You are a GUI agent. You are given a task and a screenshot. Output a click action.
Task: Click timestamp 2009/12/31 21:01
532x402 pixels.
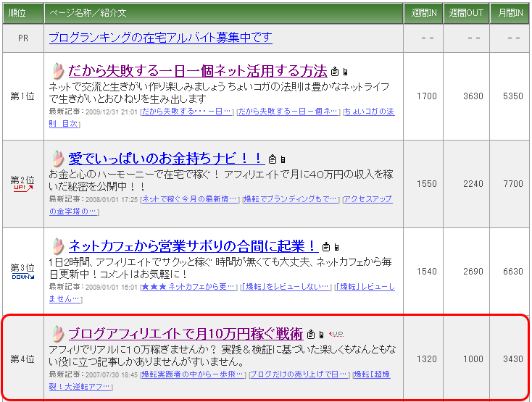tap(112, 112)
